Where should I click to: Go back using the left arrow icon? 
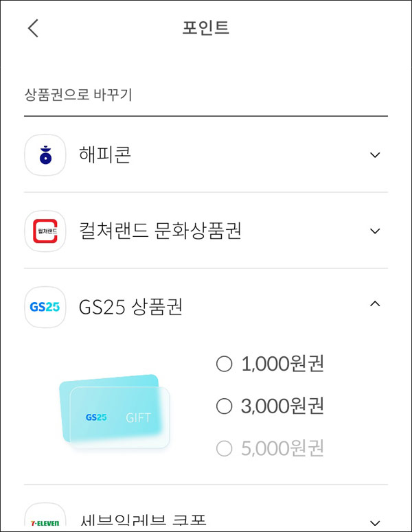click(x=33, y=28)
